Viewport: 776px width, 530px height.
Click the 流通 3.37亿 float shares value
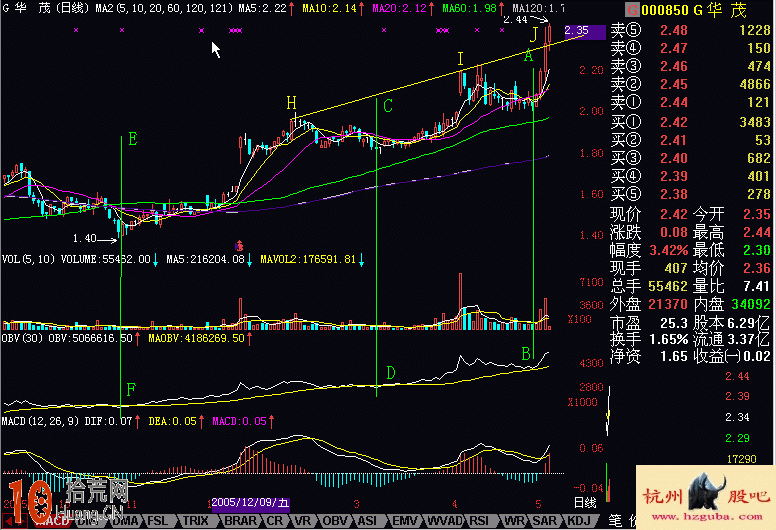[x=749, y=339]
